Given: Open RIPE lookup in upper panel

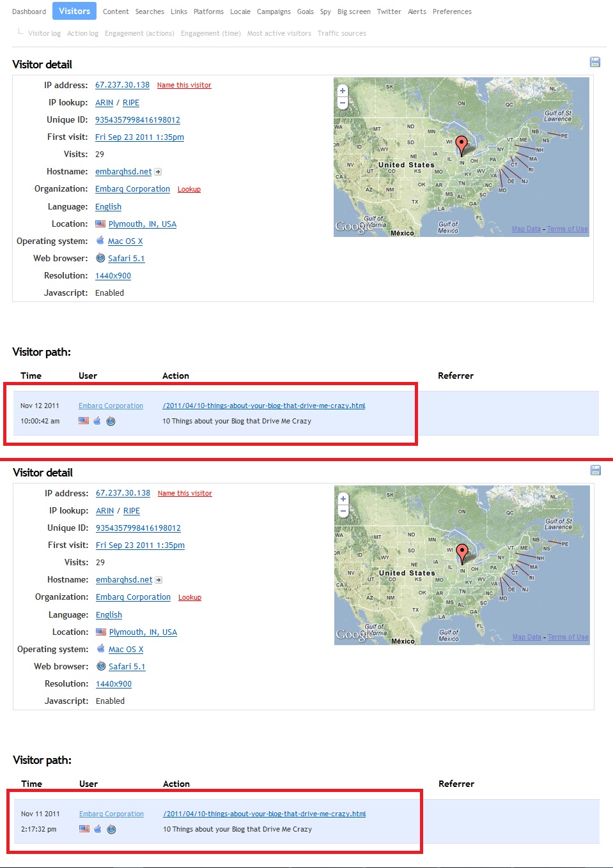Looking at the screenshot, I should click(131, 103).
